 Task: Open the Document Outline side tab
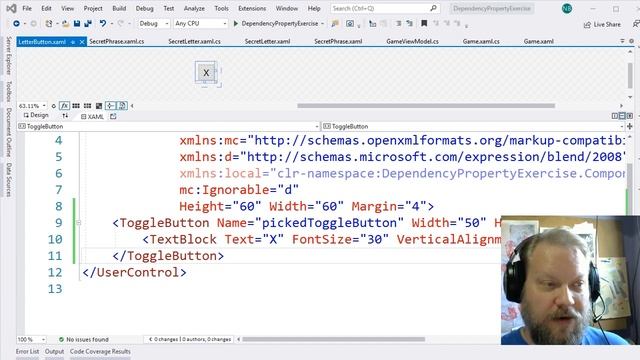click(8, 132)
